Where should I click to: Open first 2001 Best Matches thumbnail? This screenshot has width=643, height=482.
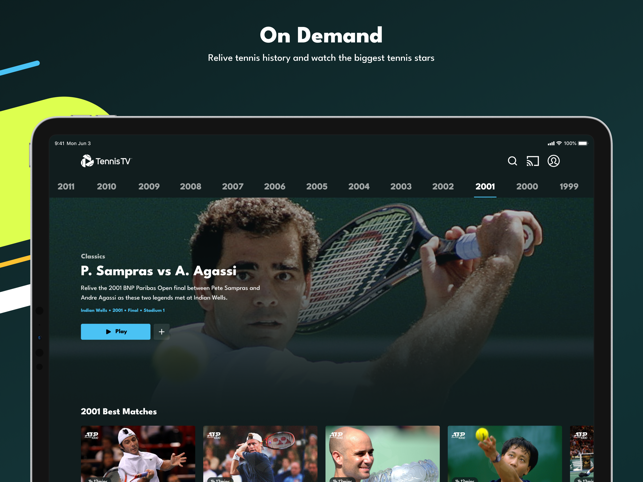point(138,454)
